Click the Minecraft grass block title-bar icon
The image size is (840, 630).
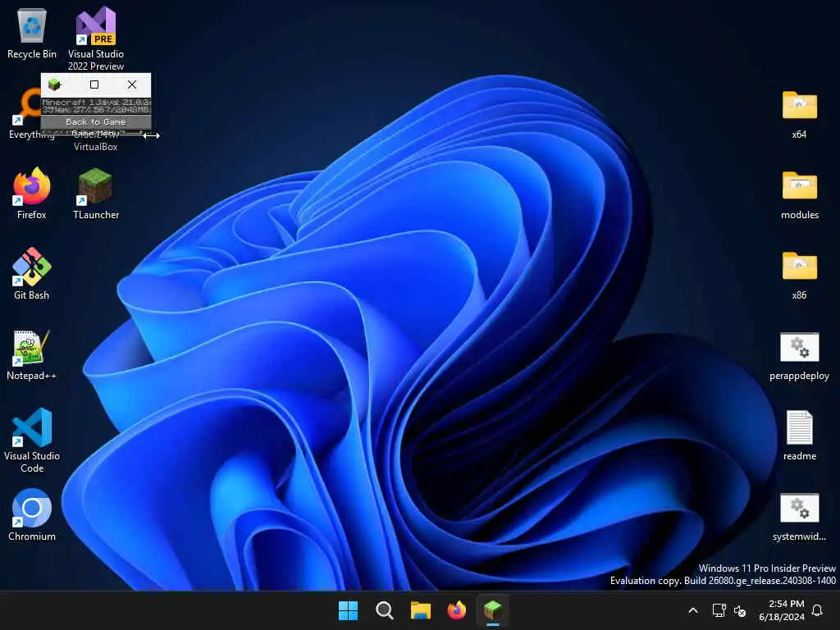tap(55, 84)
